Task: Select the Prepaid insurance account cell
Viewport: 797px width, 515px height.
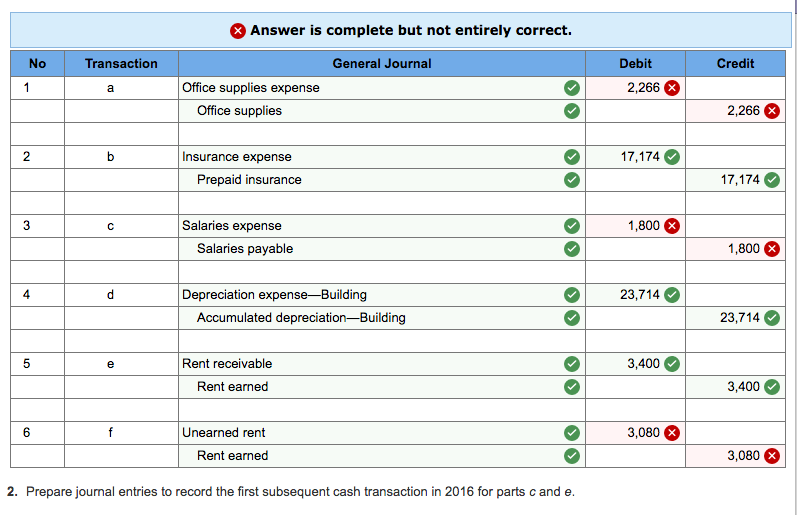Action: pos(368,180)
